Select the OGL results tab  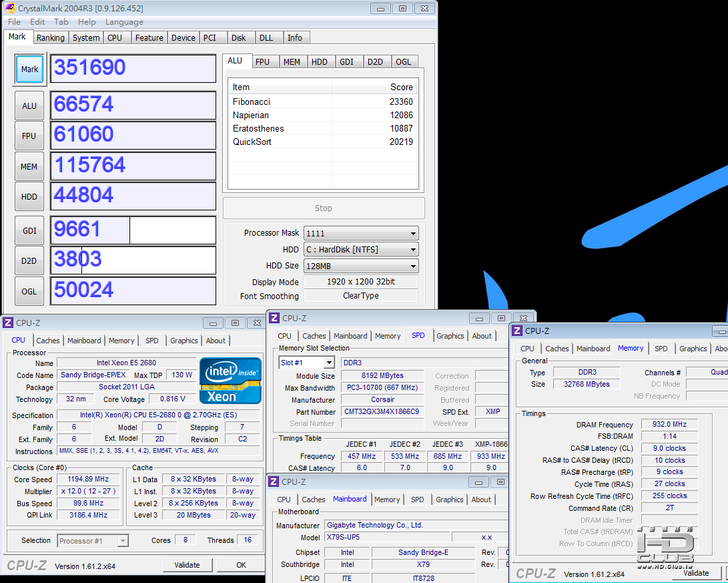click(404, 61)
